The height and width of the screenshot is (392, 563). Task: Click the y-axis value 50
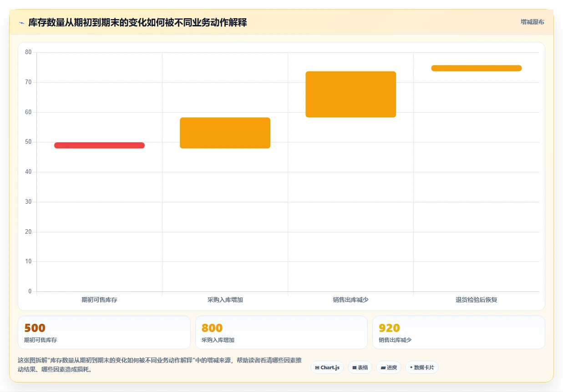(x=28, y=142)
